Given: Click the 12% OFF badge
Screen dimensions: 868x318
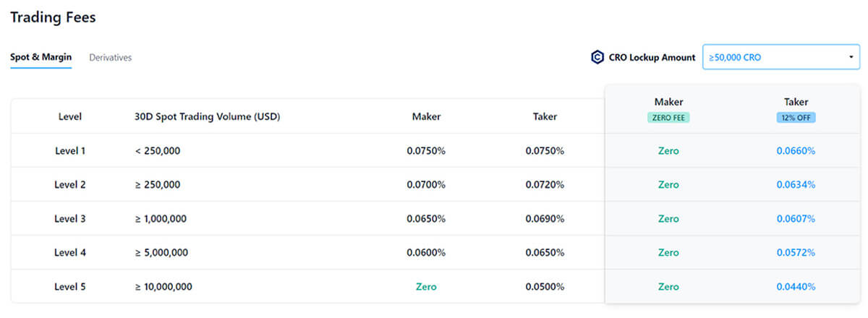Looking at the screenshot, I should [796, 118].
